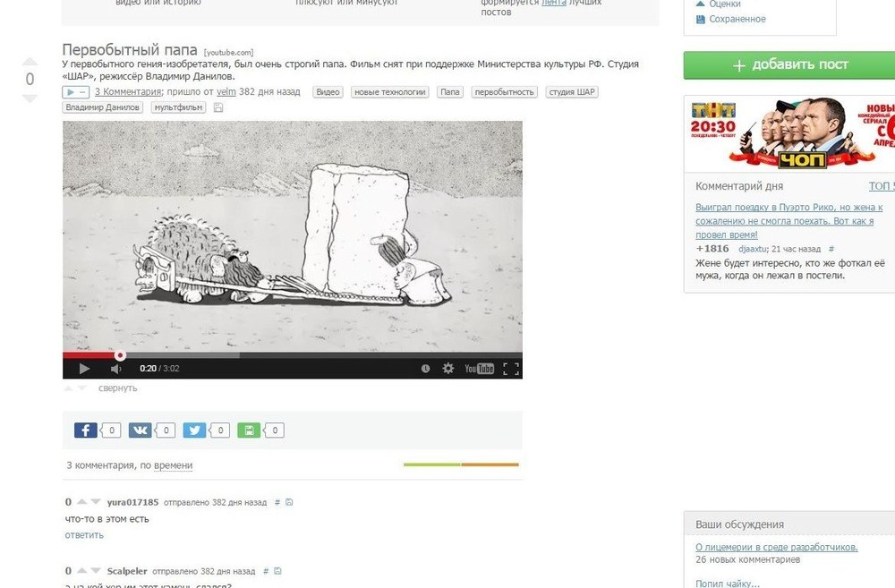Play the YouTube video

[x=84, y=369]
